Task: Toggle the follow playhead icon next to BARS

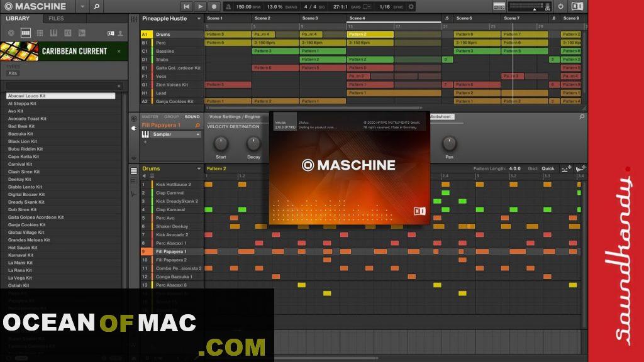Action: tap(367, 6)
